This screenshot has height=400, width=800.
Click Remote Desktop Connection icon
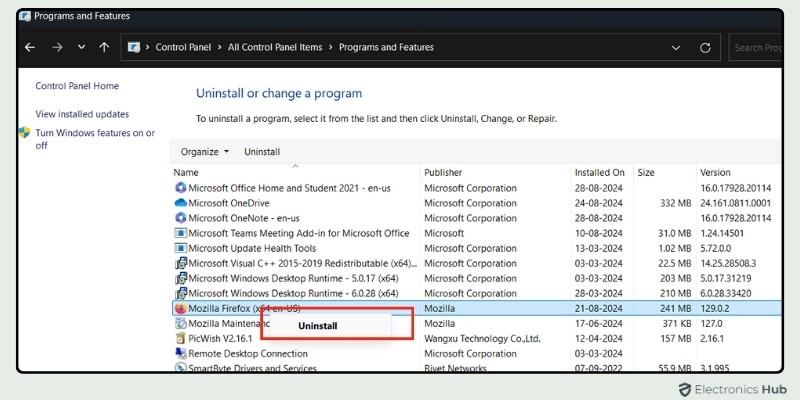181,354
